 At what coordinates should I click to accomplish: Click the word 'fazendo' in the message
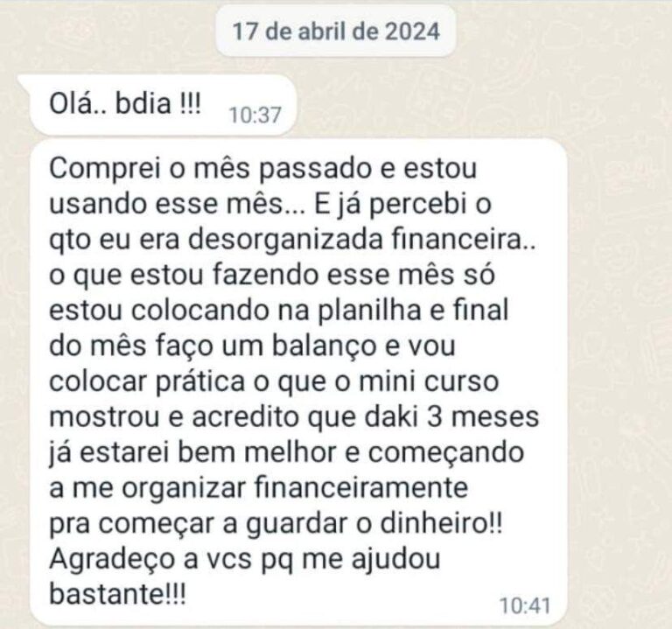click(266, 275)
